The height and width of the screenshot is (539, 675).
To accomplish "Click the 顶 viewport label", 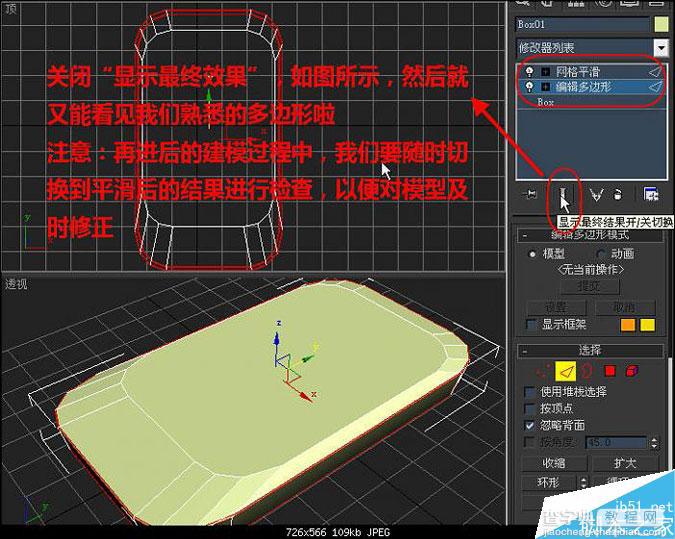I will tap(10, 9).
